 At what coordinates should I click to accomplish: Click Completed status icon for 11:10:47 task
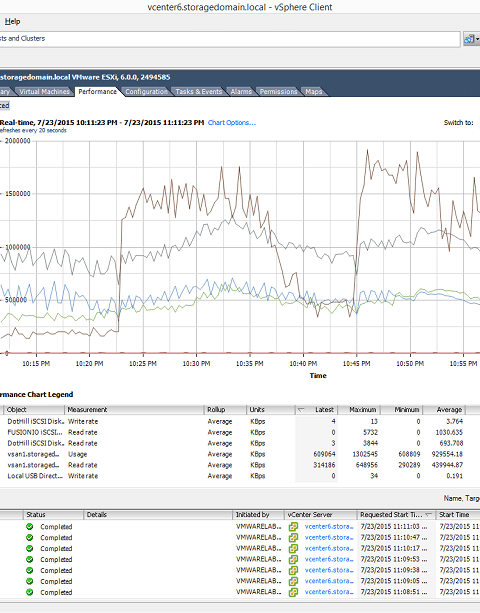[x=30, y=538]
